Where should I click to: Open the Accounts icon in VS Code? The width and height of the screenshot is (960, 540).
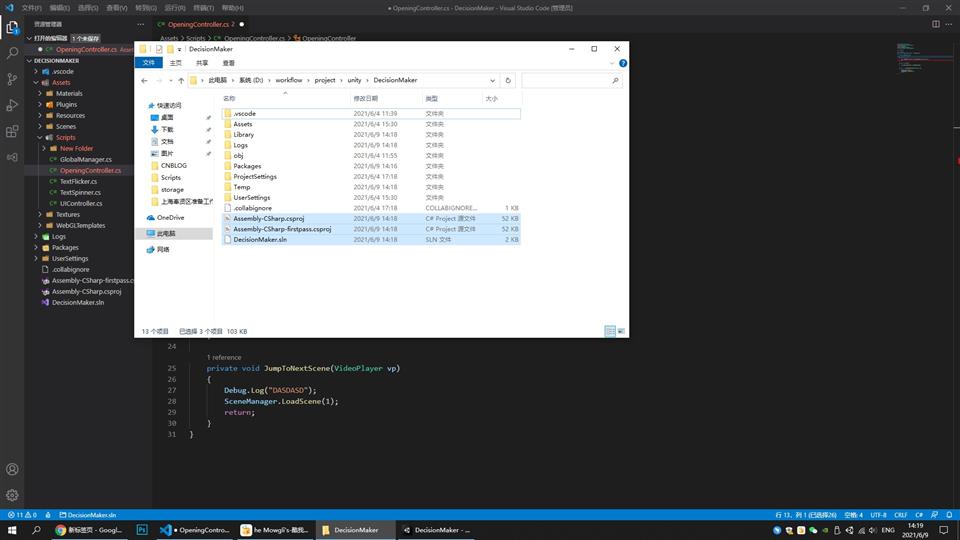coord(12,469)
